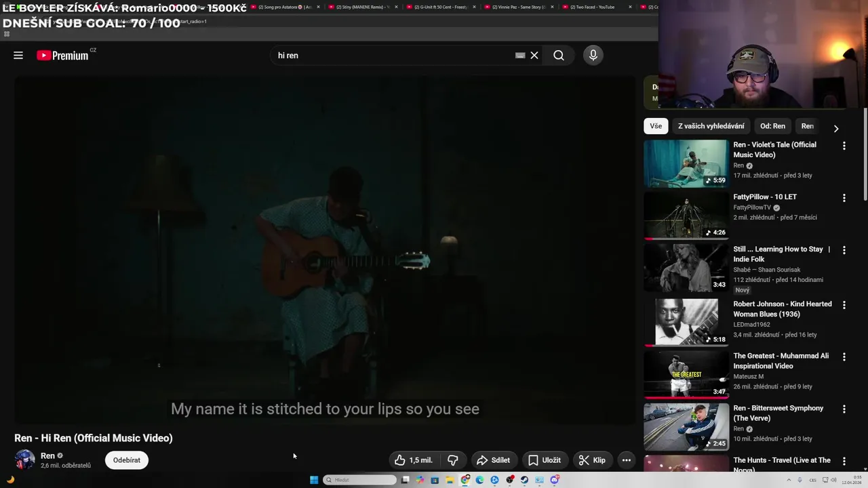Image resolution: width=868 pixels, height=488 pixels.
Task: Click the video player to pause
Action: [x=325, y=249]
